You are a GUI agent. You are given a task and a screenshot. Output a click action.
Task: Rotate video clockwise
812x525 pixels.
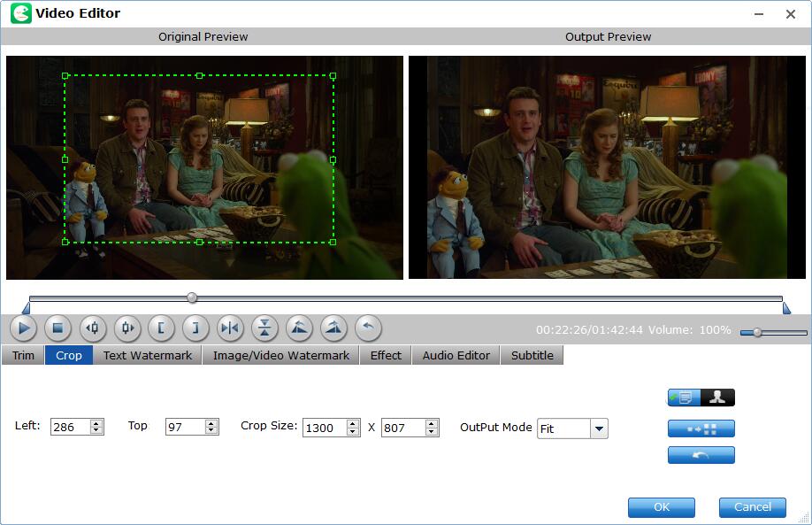pos(333,328)
